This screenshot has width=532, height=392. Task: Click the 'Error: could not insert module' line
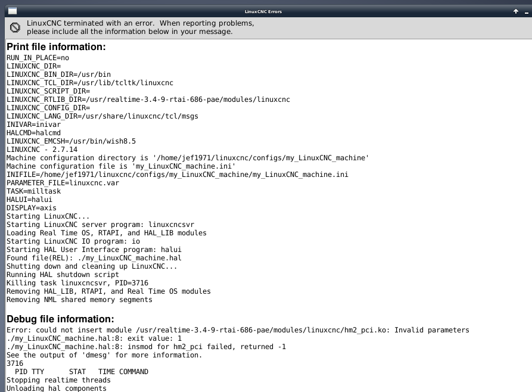pyautogui.click(x=238, y=330)
